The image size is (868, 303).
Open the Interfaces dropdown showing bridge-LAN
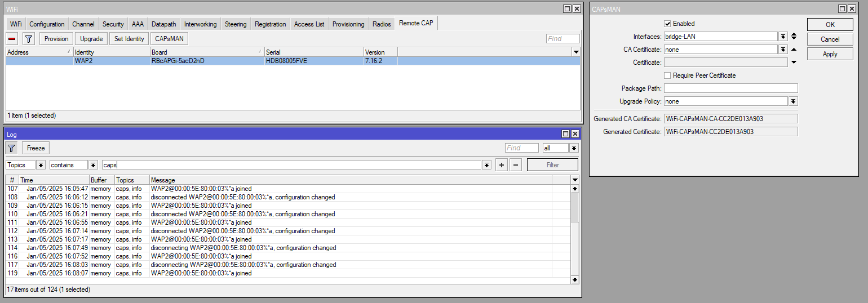click(x=783, y=37)
